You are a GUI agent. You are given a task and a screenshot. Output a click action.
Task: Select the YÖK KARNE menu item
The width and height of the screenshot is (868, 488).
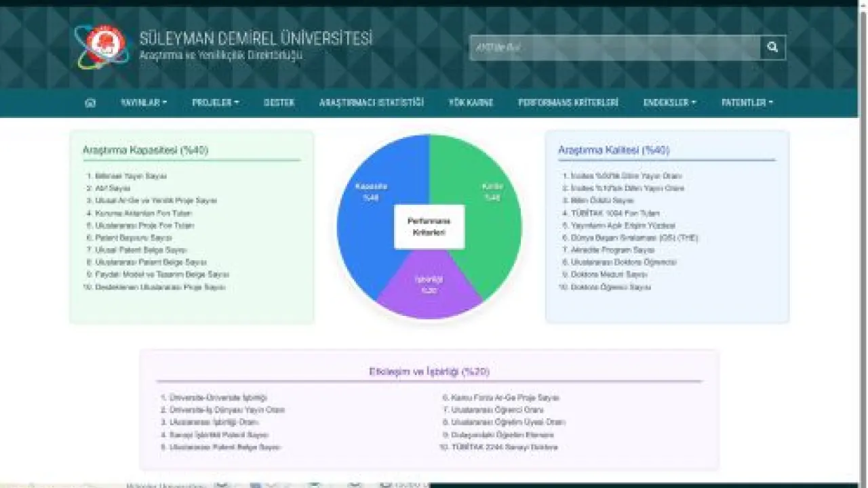pos(471,103)
